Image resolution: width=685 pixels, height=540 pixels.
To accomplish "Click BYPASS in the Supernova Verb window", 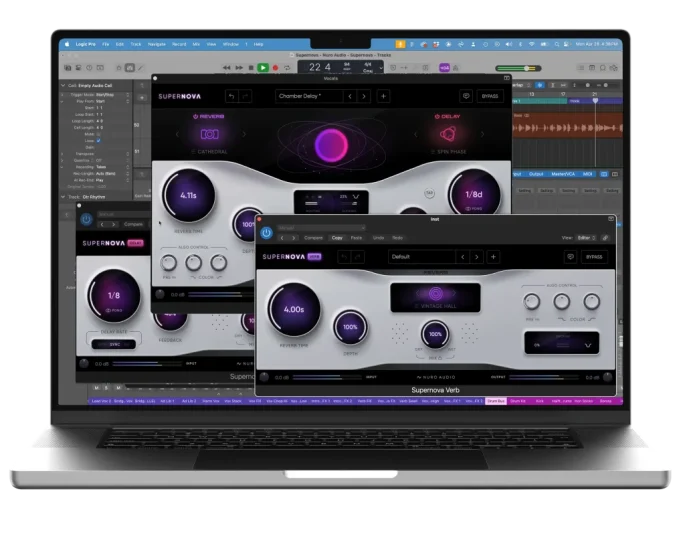I will 594,257.
